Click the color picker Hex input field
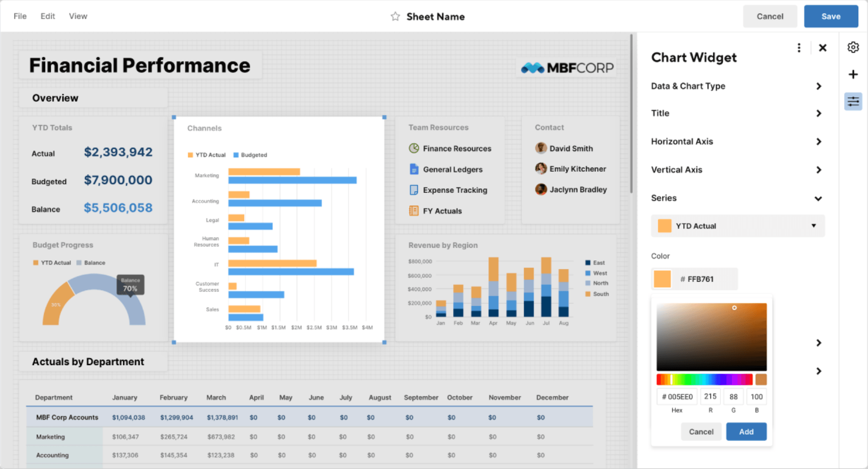This screenshot has width=868, height=469. (677, 397)
